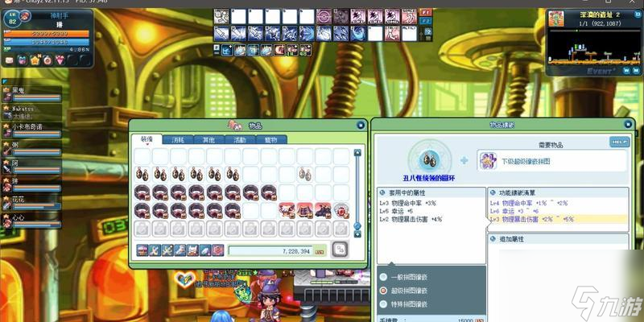
Task: Use the running-figure skill in the first hotbar slot
Action: [221, 17]
